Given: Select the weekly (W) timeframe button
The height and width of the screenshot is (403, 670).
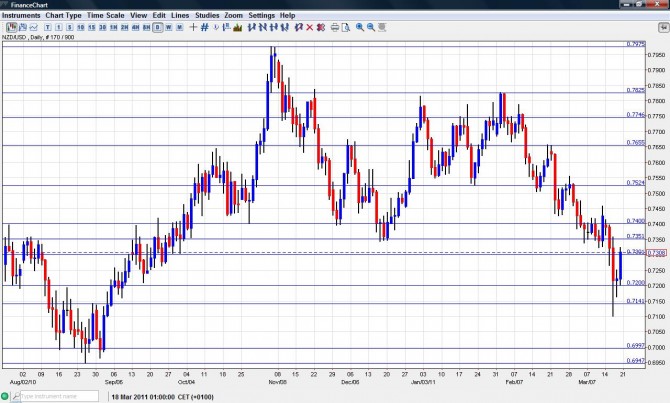Looking at the screenshot, I should click(x=169, y=27).
